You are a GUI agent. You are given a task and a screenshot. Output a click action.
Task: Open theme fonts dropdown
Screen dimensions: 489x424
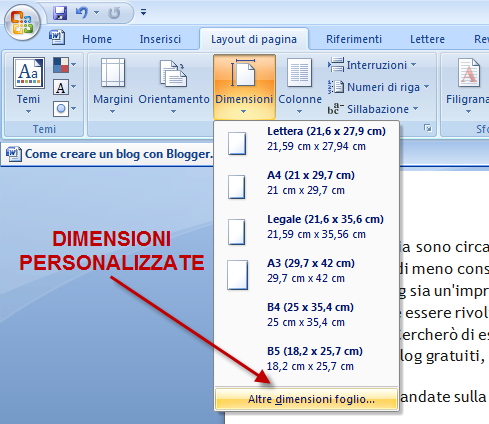(x=65, y=87)
